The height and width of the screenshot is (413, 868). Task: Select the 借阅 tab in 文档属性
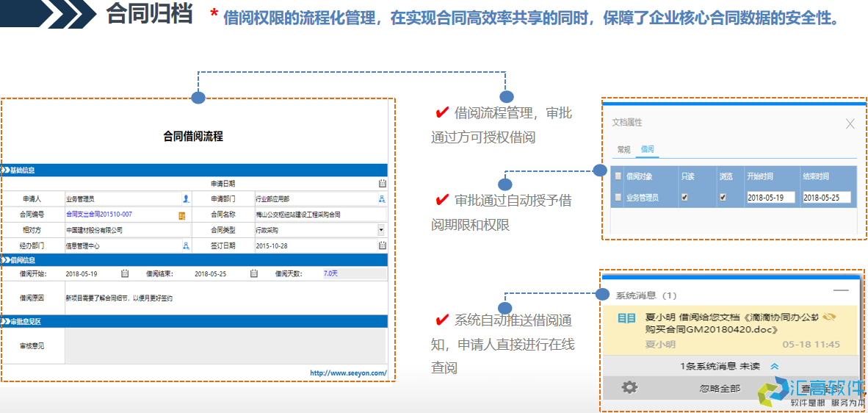point(648,149)
